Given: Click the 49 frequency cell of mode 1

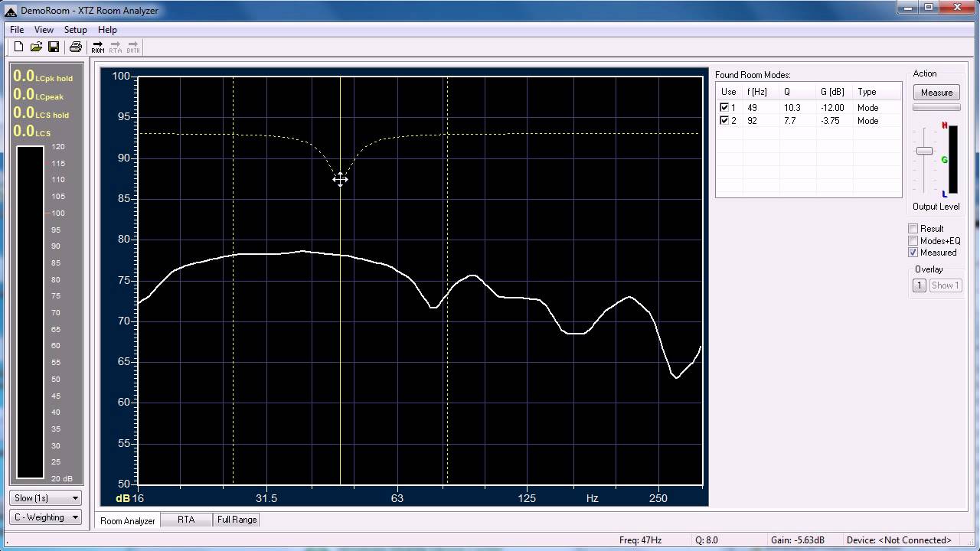Looking at the screenshot, I should coord(752,108).
